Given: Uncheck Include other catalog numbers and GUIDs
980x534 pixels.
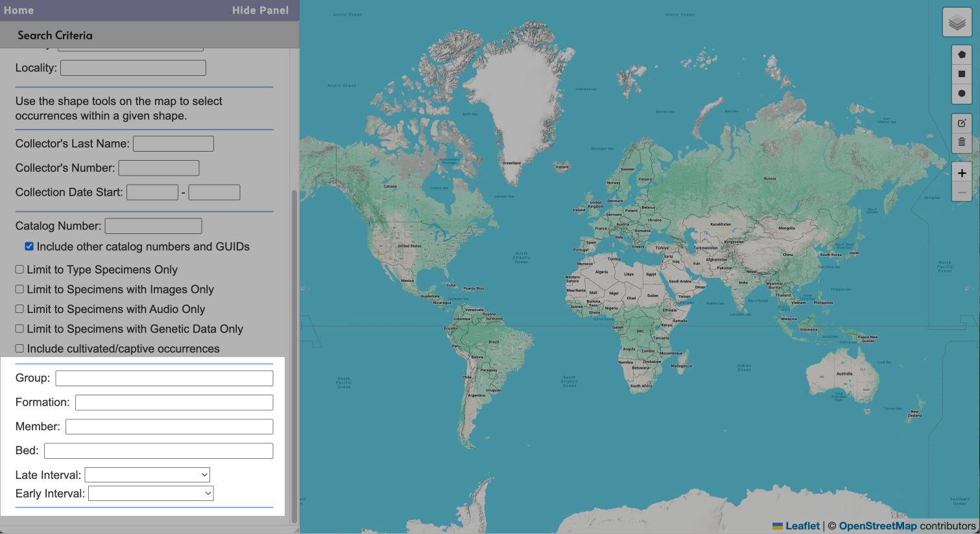Looking at the screenshot, I should point(29,246).
